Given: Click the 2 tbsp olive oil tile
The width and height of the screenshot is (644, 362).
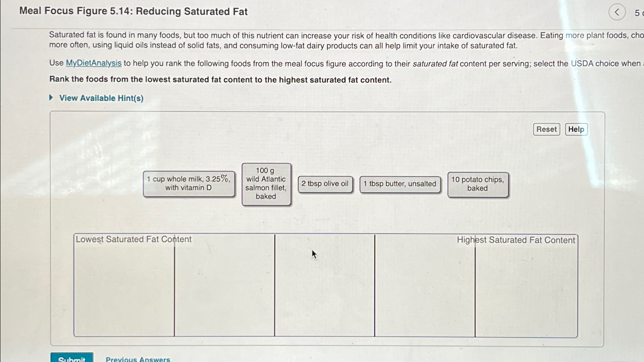Looking at the screenshot, I should (325, 184).
